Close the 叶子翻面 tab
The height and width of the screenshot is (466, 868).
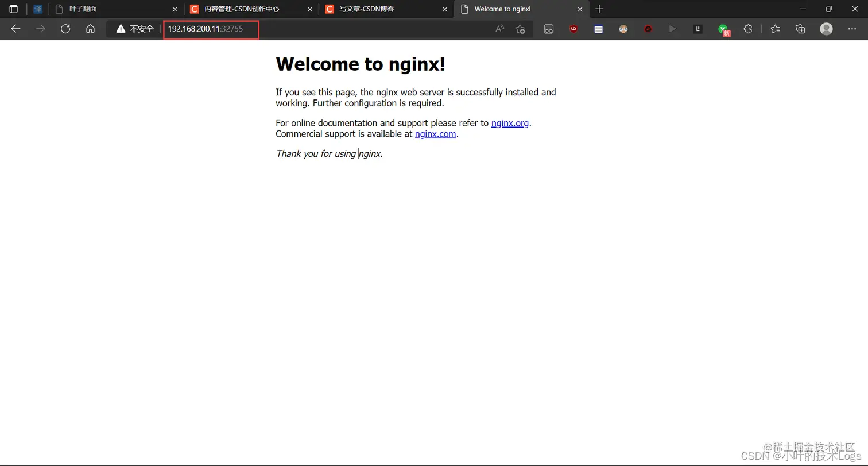pyautogui.click(x=175, y=9)
